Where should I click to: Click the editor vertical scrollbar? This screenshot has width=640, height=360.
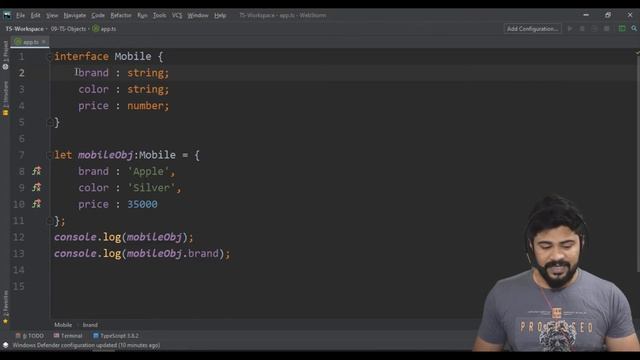click(638, 163)
